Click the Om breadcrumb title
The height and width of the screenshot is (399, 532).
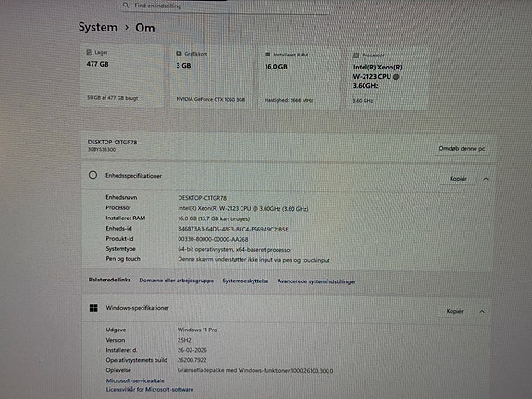click(145, 28)
